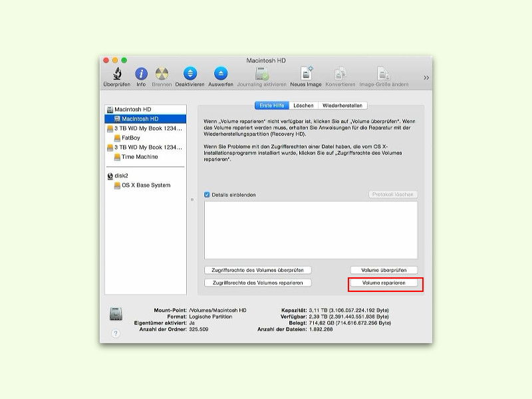
Task: Click the Volume überprüfen button
Action: (x=384, y=270)
